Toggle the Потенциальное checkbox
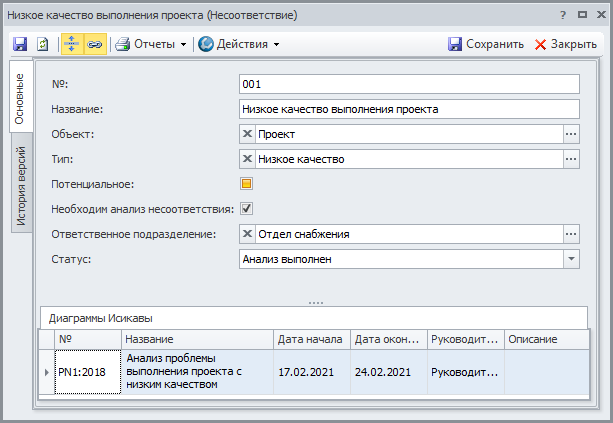This screenshot has width=613, height=423. coord(246,184)
